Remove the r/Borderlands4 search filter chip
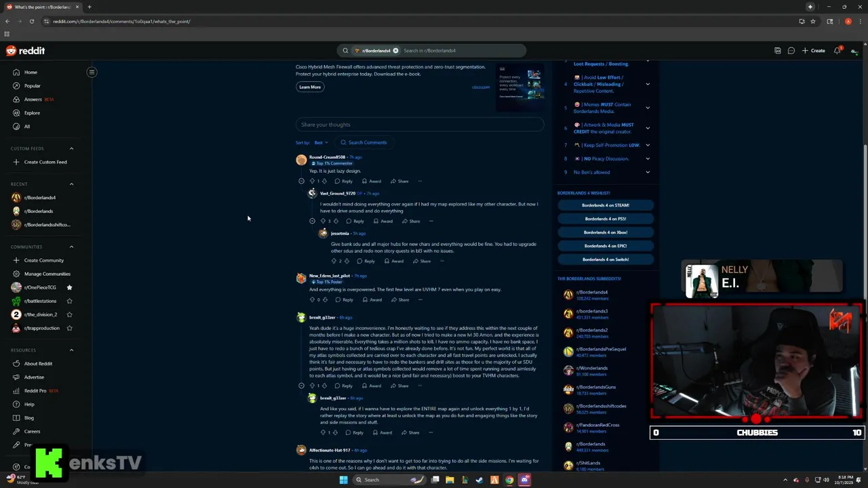 coord(395,51)
